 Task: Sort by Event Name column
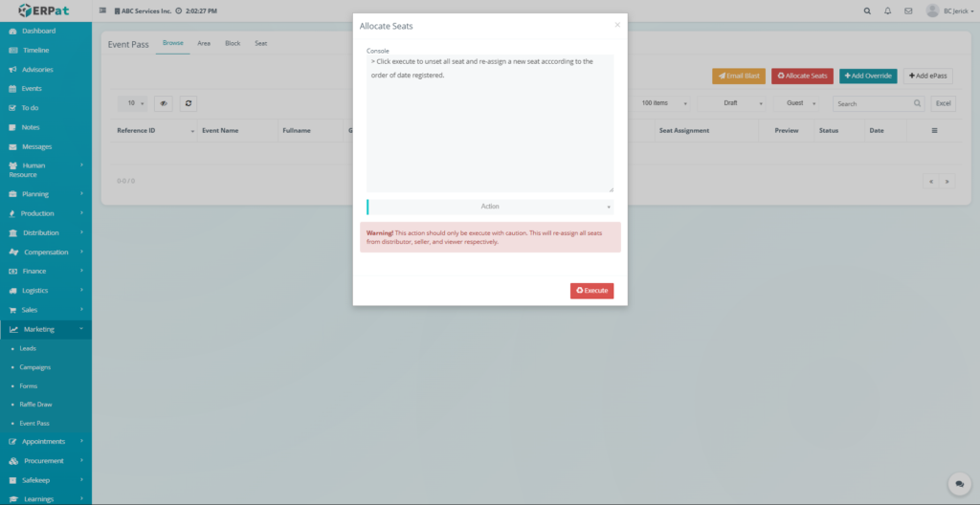click(x=237, y=131)
